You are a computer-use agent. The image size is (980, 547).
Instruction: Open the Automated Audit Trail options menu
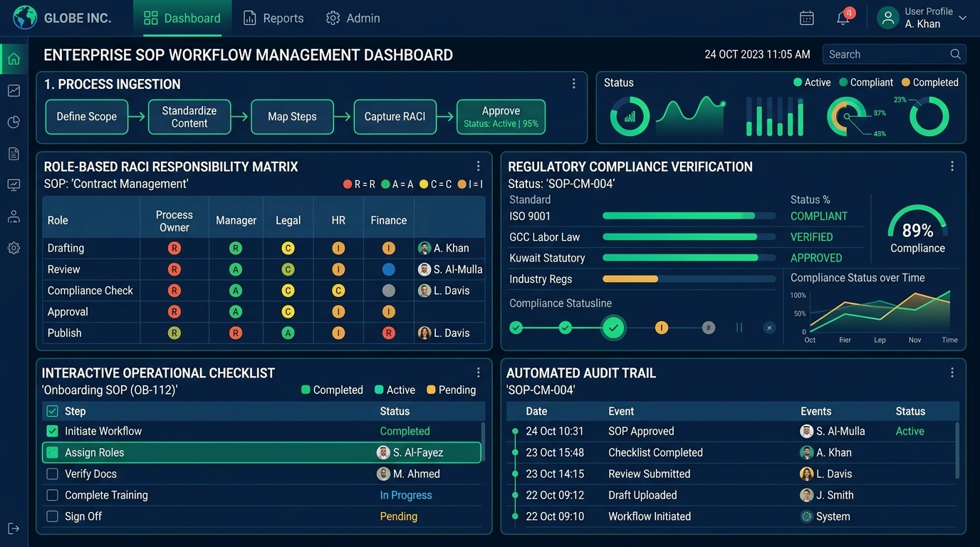point(952,373)
